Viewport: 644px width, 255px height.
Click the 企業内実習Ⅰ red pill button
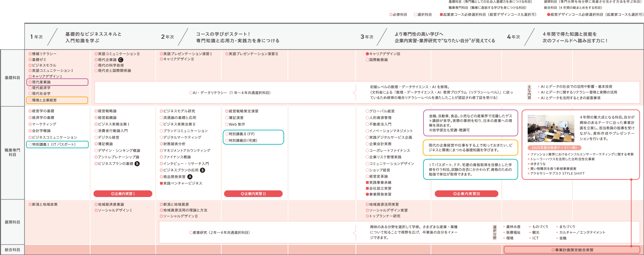pyautogui.click(x=123, y=194)
